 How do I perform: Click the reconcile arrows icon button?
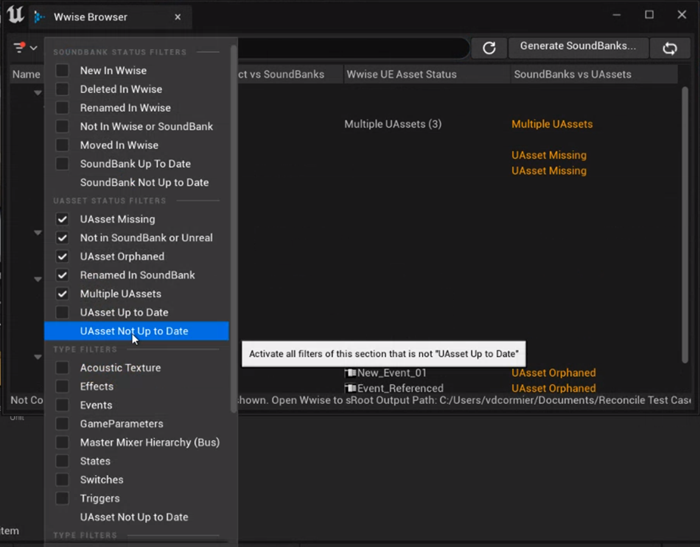tap(669, 47)
